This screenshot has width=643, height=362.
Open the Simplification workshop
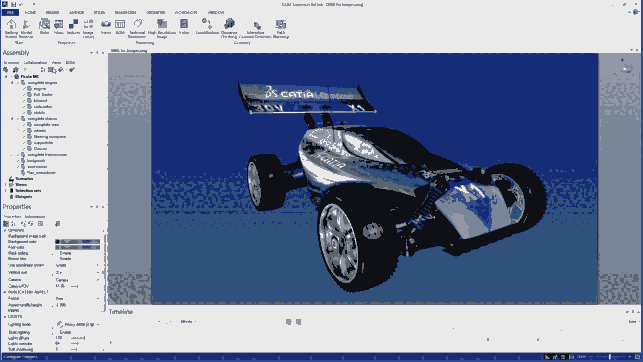click(206, 27)
